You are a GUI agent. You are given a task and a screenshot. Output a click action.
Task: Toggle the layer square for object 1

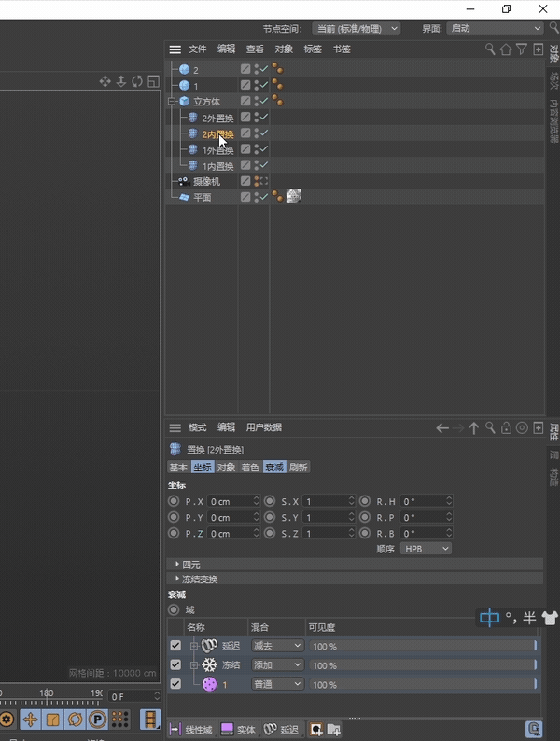coord(245,85)
